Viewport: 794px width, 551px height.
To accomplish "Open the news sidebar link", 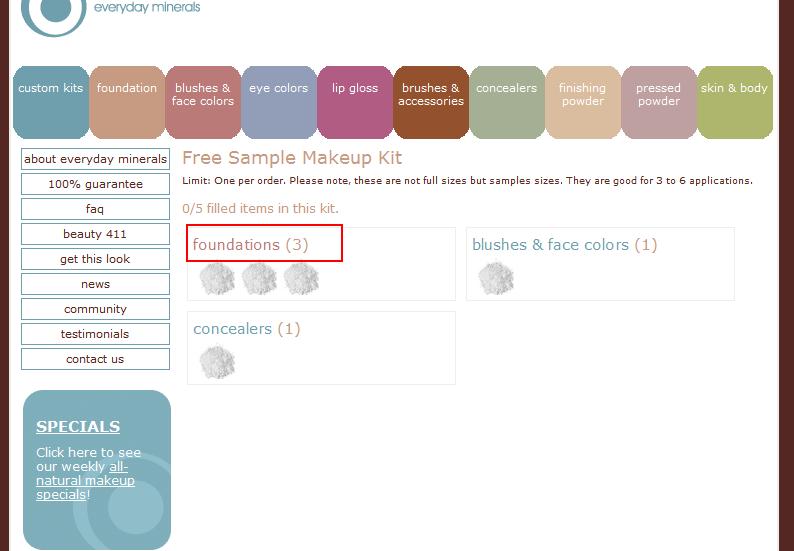I will (x=95, y=284).
